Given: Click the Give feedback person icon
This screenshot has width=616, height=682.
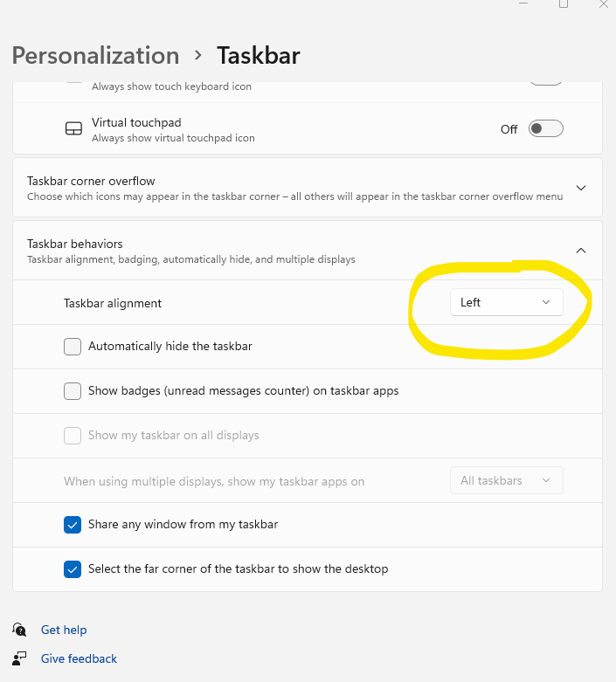Looking at the screenshot, I should click(x=19, y=658).
